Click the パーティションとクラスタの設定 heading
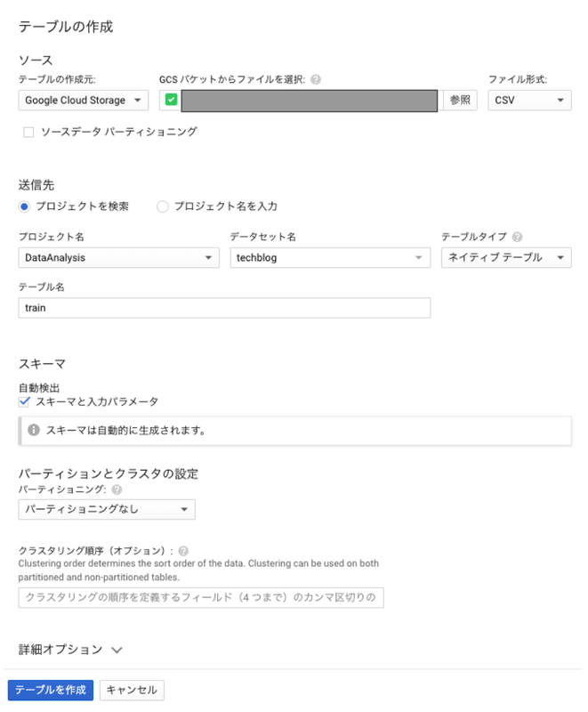 108,473
